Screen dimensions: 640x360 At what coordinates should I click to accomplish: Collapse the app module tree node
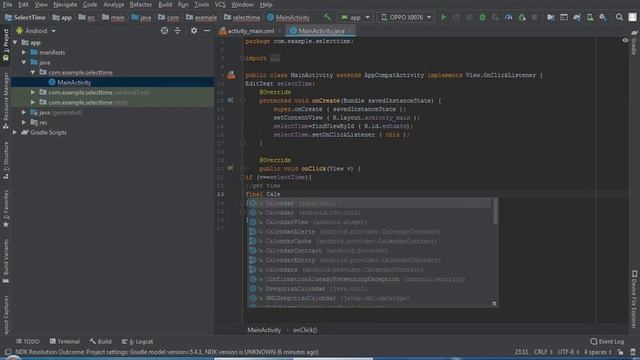15,42
